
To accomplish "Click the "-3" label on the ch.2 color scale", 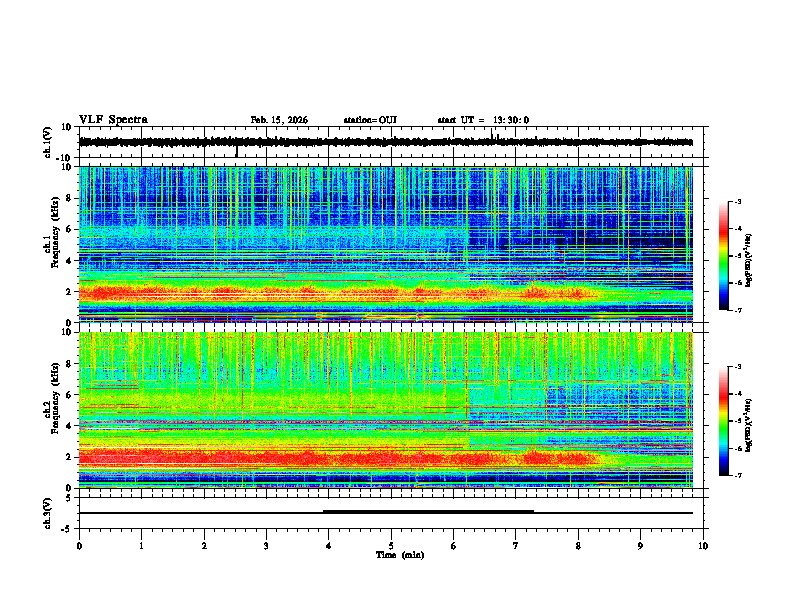I will click(x=737, y=367).
